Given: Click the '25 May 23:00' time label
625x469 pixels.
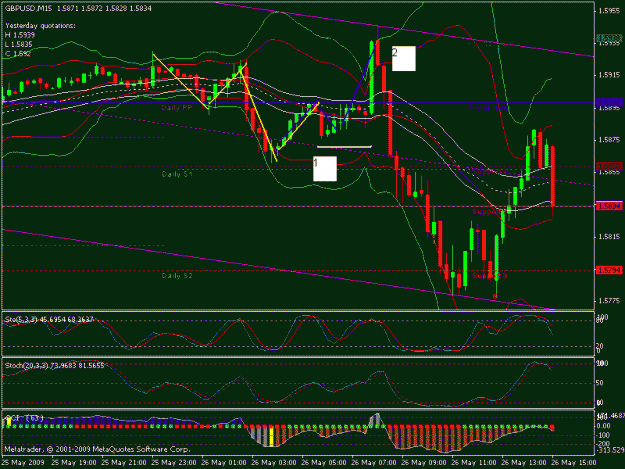Looking at the screenshot, I should click(x=174, y=463).
